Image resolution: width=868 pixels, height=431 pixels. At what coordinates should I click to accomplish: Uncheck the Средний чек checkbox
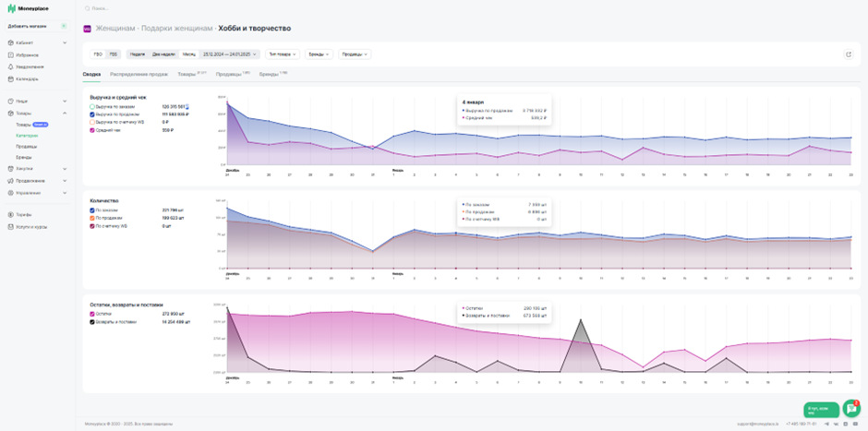[92, 130]
